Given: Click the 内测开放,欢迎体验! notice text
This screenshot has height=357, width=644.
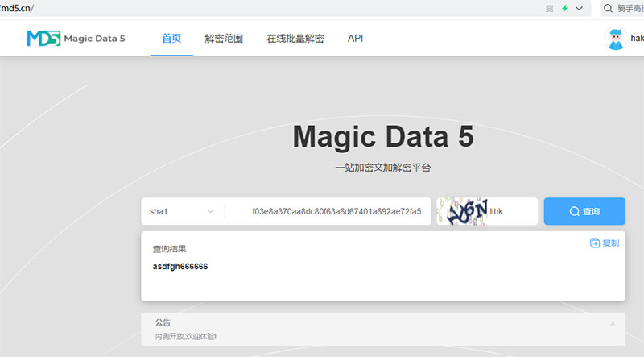Looking at the screenshot, I should pyautogui.click(x=186, y=336).
